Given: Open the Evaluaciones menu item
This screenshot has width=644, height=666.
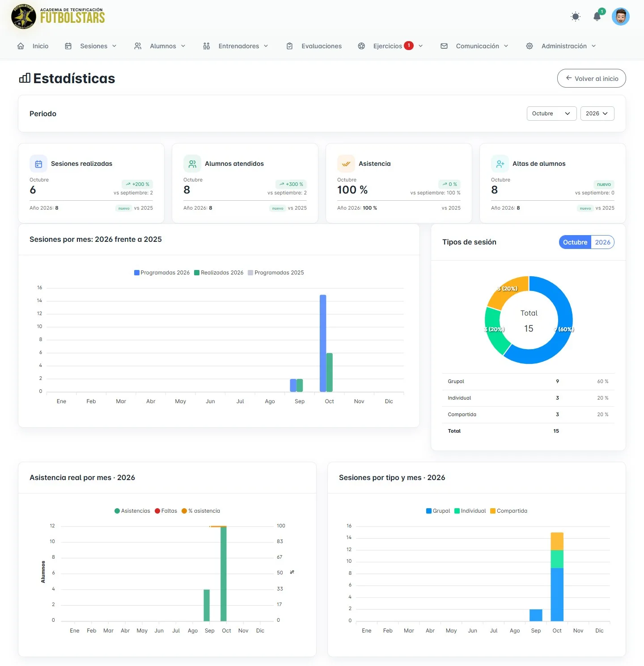Looking at the screenshot, I should pyautogui.click(x=314, y=46).
